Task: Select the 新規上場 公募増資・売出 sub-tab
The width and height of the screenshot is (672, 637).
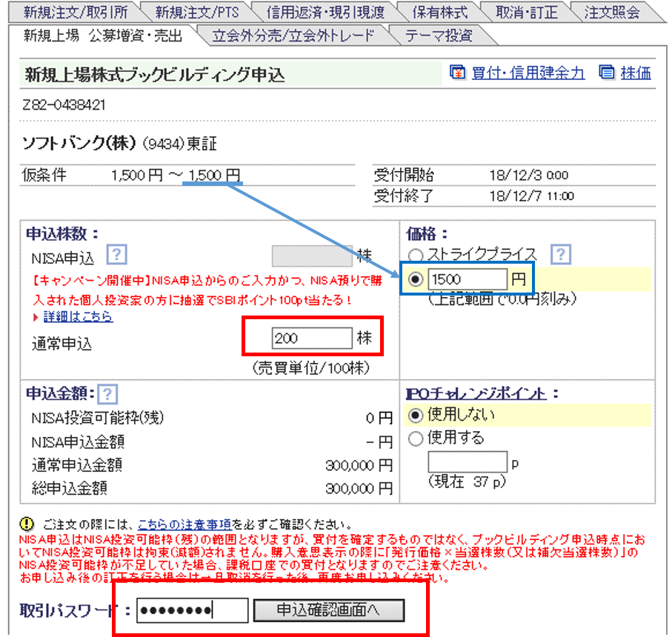Action: 103,35
